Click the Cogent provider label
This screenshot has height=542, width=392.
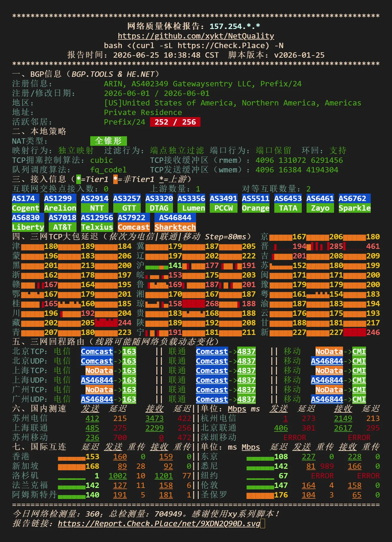[26, 208]
